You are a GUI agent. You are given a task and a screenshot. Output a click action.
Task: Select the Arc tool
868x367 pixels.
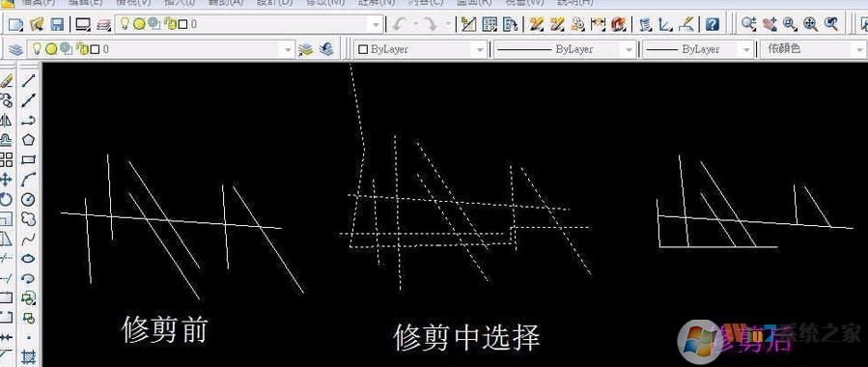pos(28,180)
